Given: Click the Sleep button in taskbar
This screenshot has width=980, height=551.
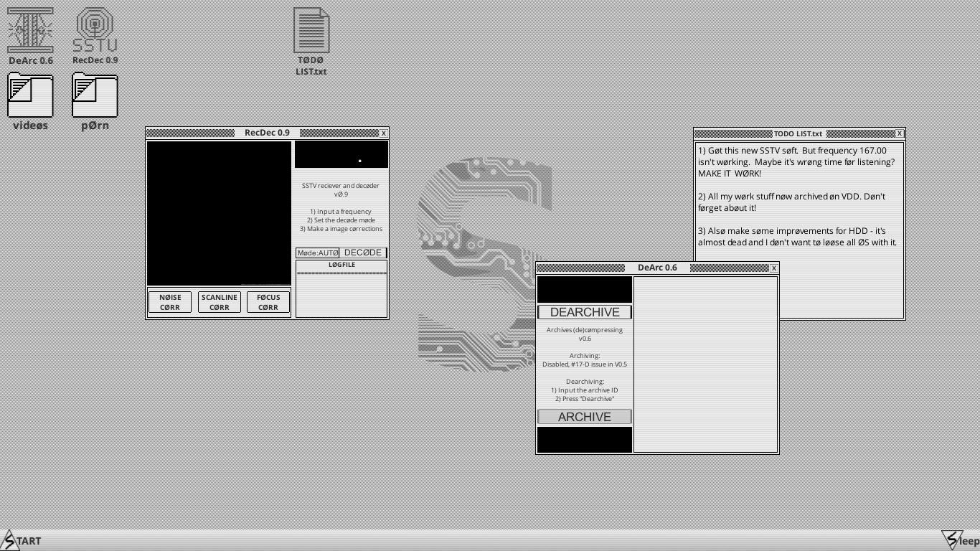Looking at the screenshot, I should click(960, 540).
